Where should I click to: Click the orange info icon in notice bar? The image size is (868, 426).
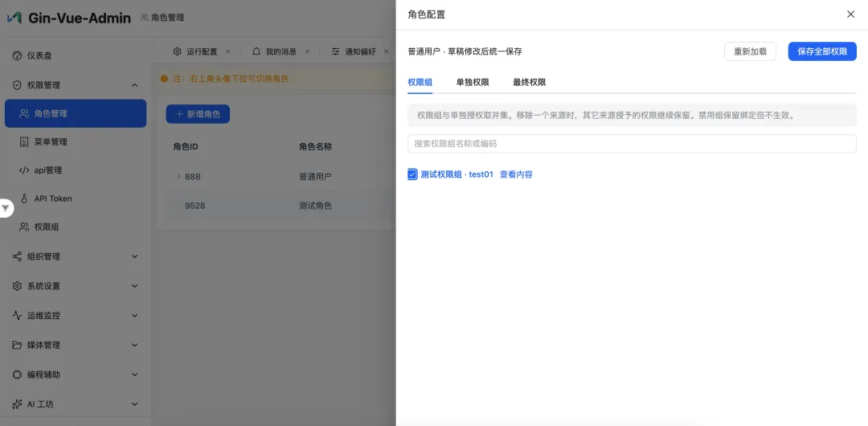tap(165, 79)
